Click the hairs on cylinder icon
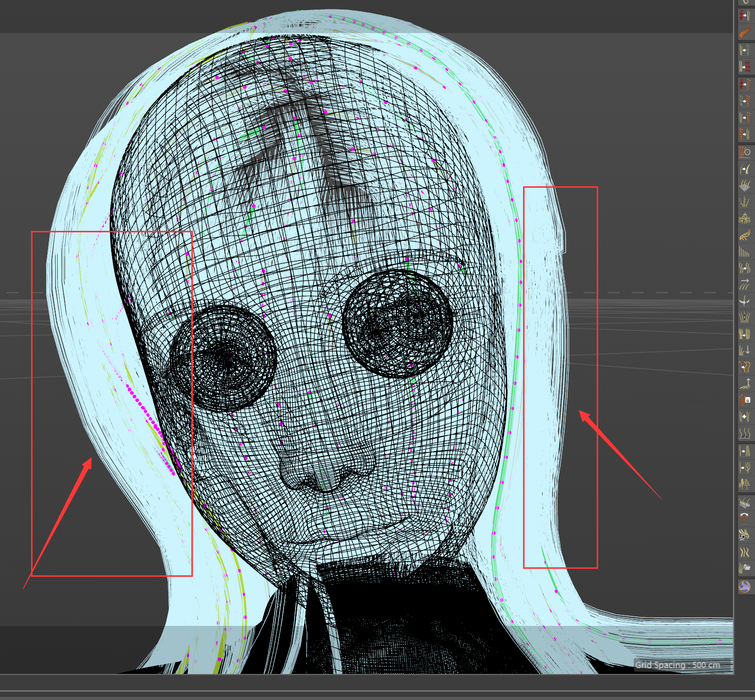The height and width of the screenshot is (700, 755). point(744,502)
